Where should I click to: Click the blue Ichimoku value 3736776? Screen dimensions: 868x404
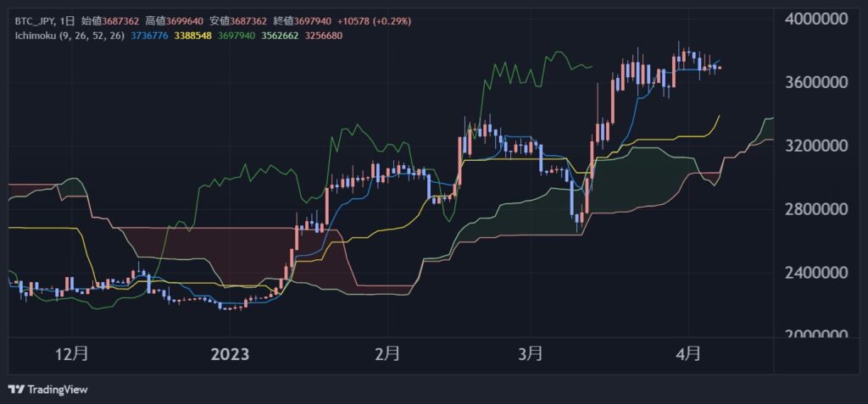(x=149, y=36)
